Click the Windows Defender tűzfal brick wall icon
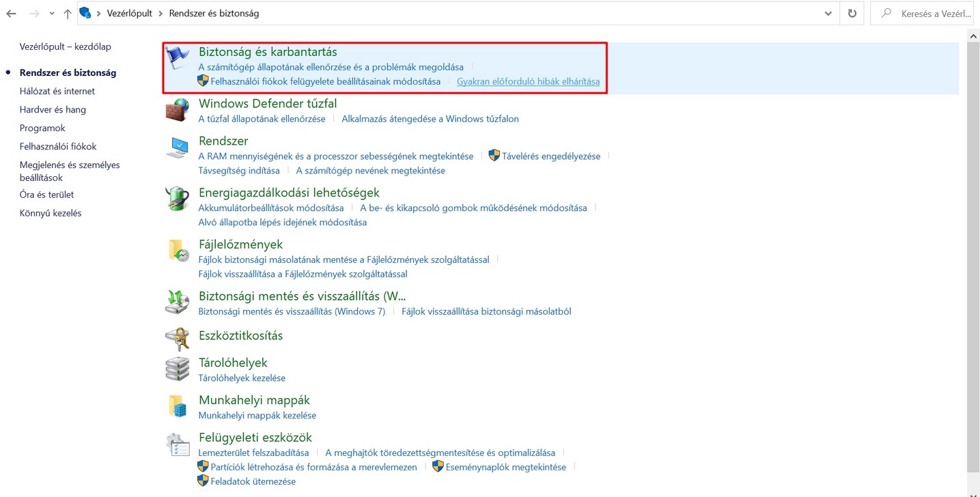Image resolution: width=980 pixels, height=497 pixels. tap(178, 111)
